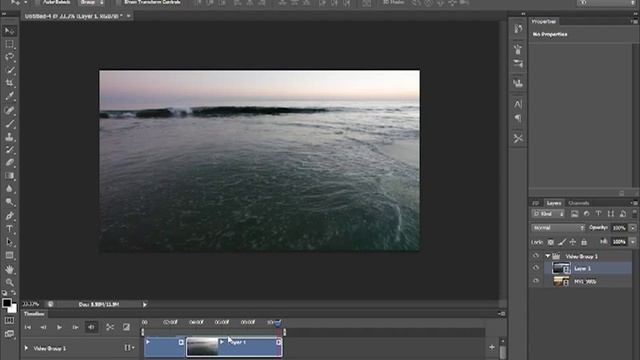Select the Dodge tool
This screenshot has height=360, width=640.
pyautogui.click(x=9, y=202)
